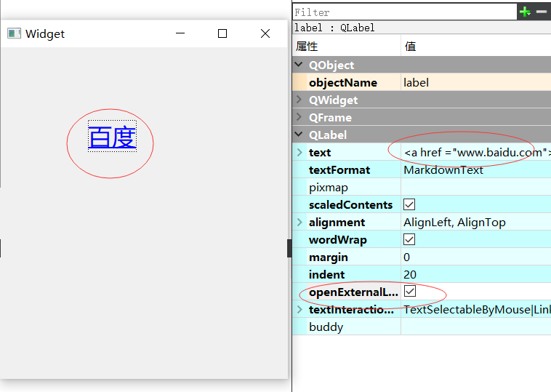Image resolution: width=551 pixels, height=392 pixels.
Task: Click the Widget window title text
Action: pos(45,33)
